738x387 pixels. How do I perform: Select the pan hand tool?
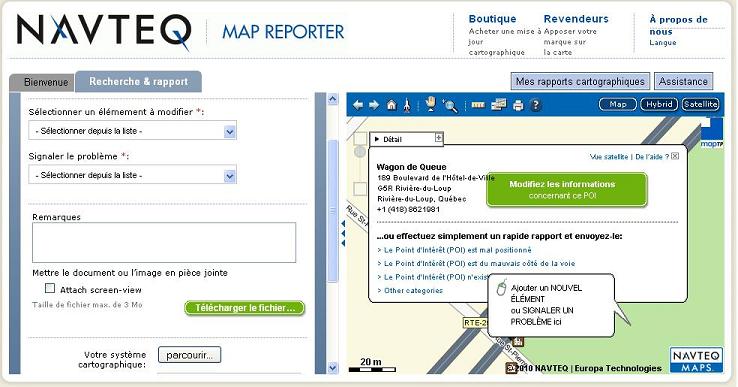coord(431,104)
